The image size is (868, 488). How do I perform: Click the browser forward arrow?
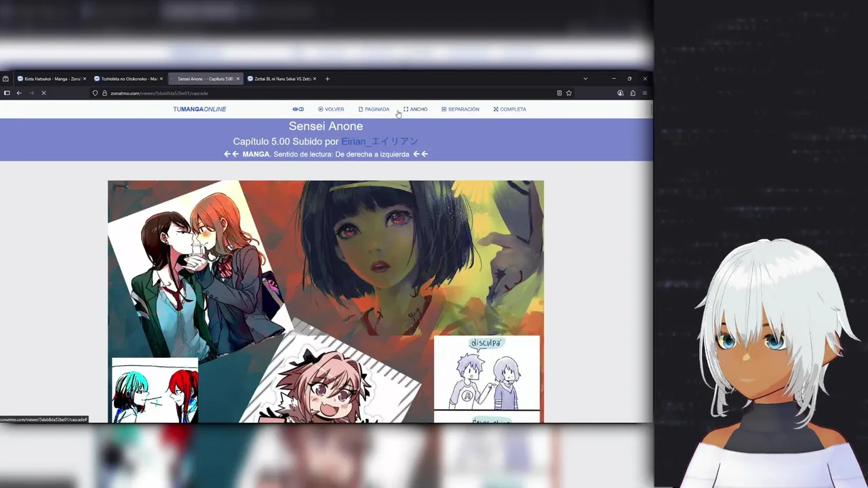pyautogui.click(x=31, y=93)
